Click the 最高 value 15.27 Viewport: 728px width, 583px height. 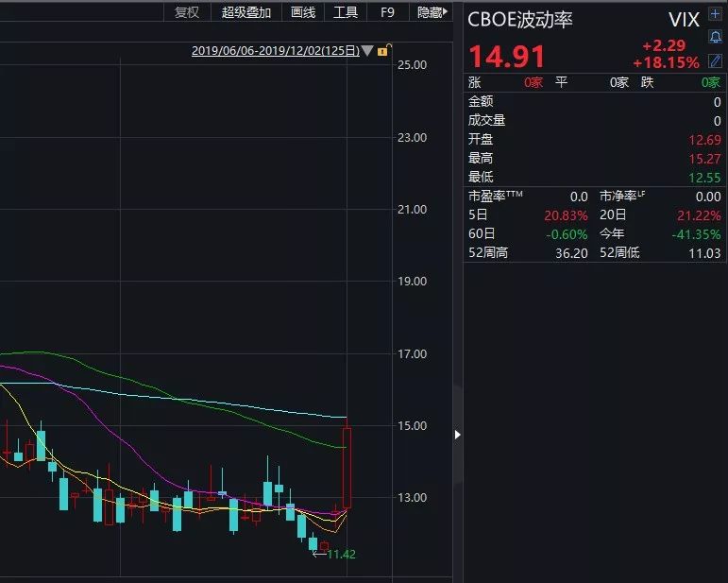704,159
